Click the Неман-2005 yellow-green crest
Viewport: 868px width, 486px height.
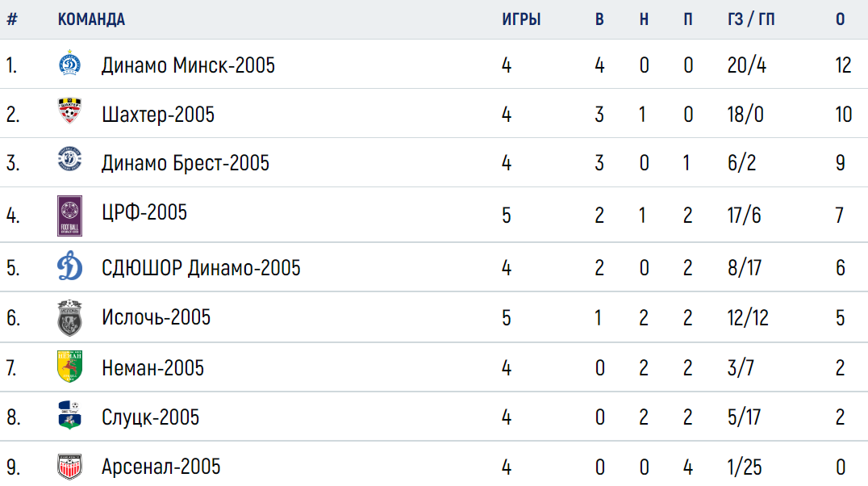[69, 367]
